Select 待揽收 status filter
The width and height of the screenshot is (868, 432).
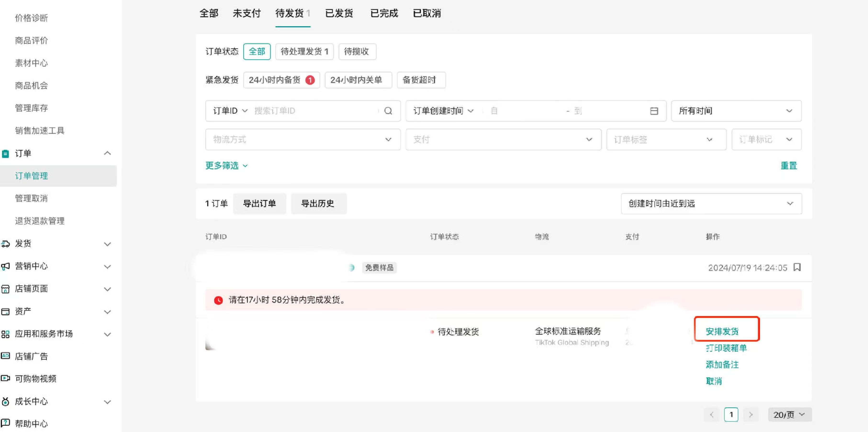coord(357,51)
